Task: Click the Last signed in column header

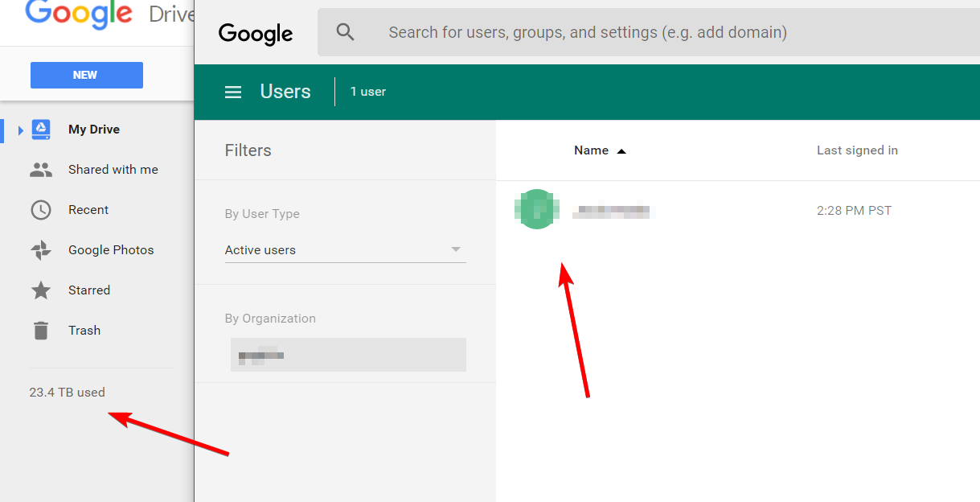Action: click(x=857, y=150)
